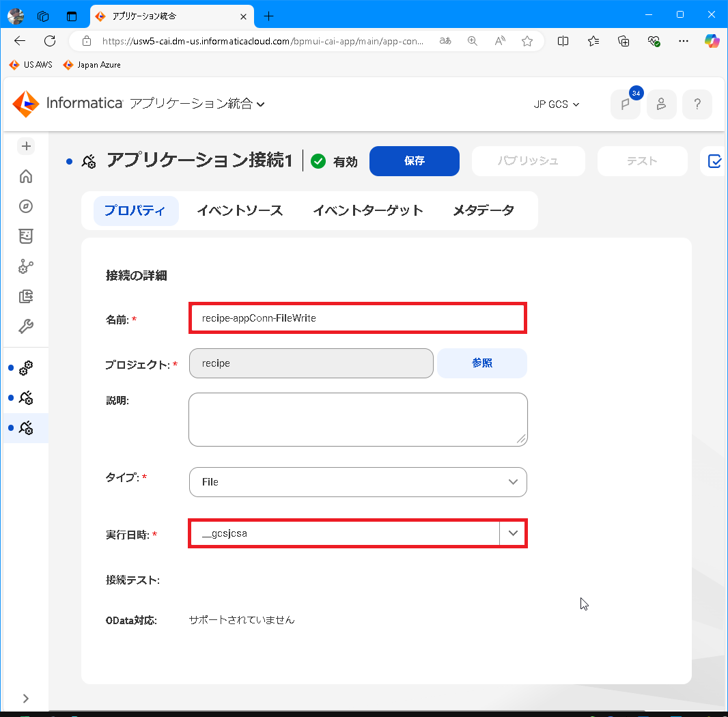Open the sidebar icon directly below the Explore compass
The image size is (728, 717).
tap(26, 236)
